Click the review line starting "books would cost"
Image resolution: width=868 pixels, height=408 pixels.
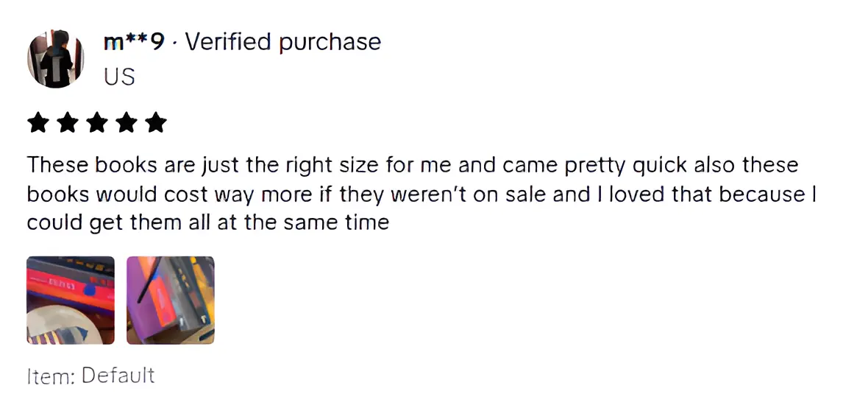(423, 193)
